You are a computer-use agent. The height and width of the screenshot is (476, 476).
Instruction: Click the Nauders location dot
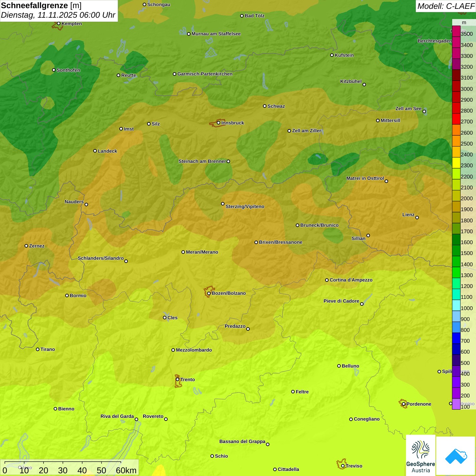point(86,204)
